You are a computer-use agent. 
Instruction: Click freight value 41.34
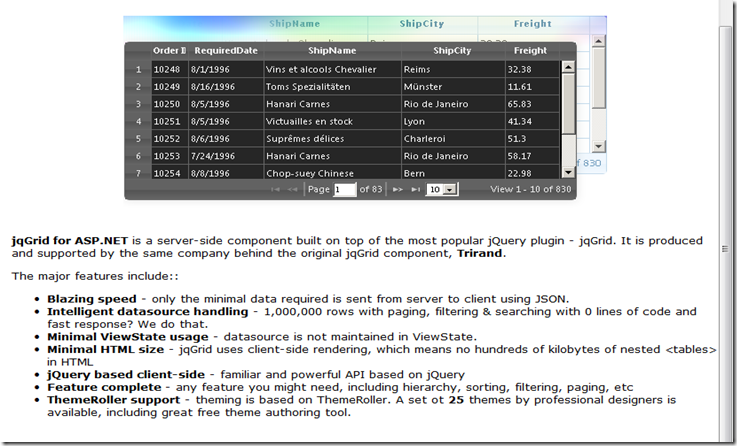click(x=533, y=121)
